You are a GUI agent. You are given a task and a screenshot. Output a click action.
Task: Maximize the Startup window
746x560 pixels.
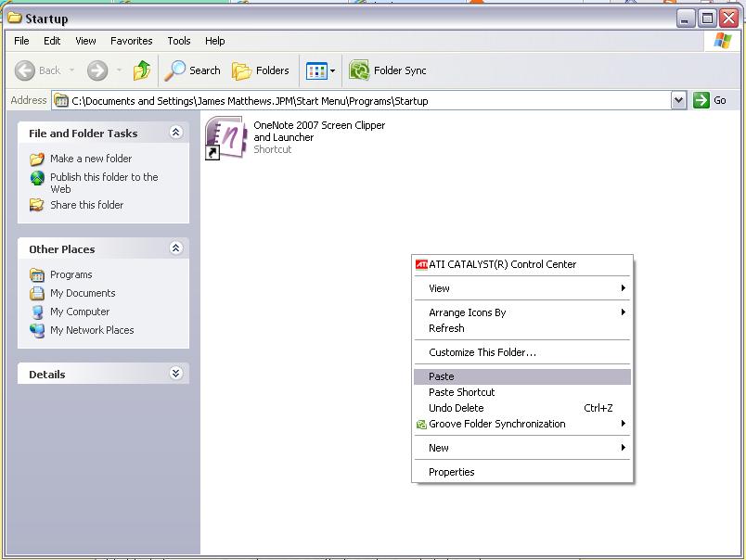pyautogui.click(x=707, y=19)
